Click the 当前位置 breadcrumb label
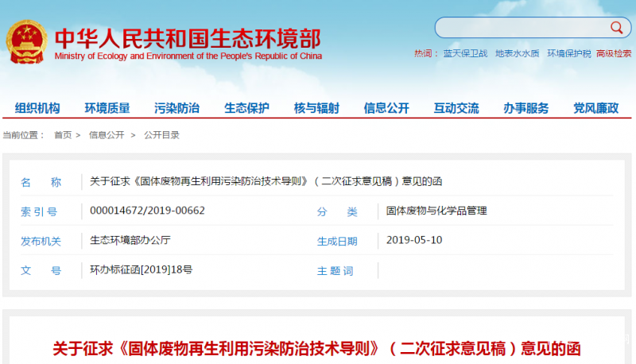This screenshot has height=364, width=636. [x=23, y=135]
